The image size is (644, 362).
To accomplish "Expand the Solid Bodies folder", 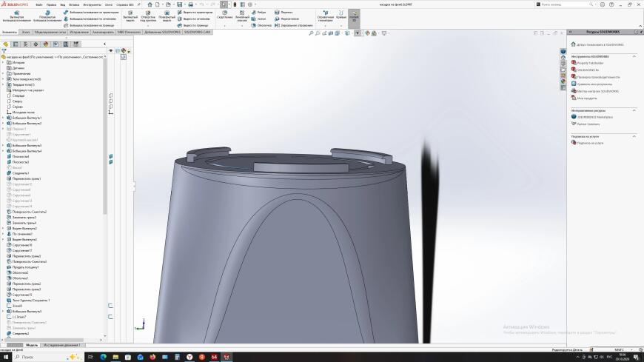I will [x=3, y=84].
